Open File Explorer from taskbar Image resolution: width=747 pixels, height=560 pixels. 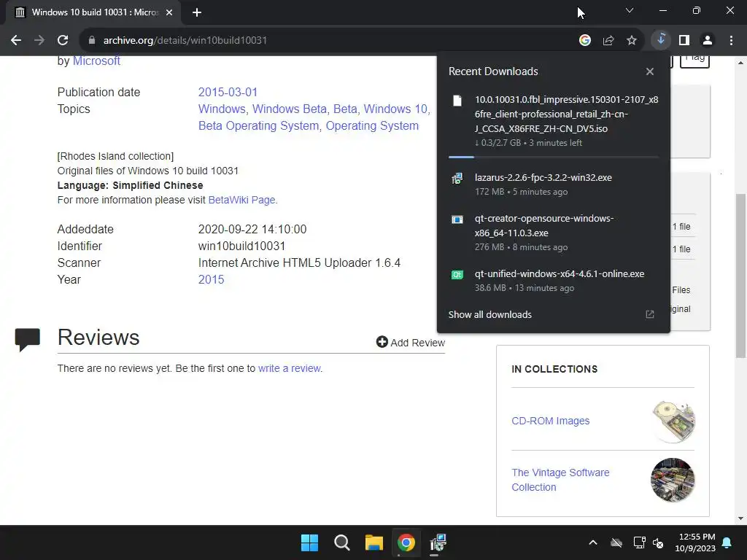pyautogui.click(x=374, y=542)
